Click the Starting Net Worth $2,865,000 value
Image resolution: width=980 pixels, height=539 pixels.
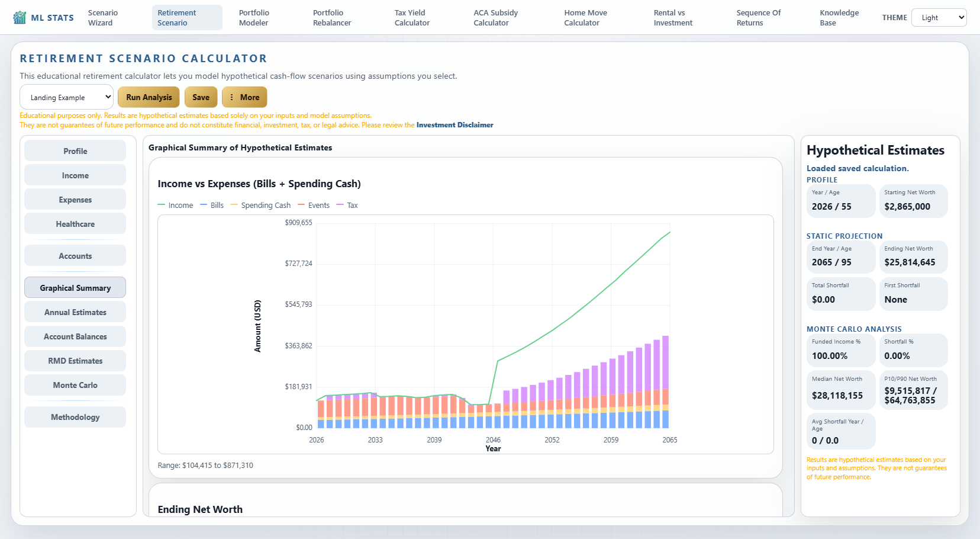(x=907, y=207)
